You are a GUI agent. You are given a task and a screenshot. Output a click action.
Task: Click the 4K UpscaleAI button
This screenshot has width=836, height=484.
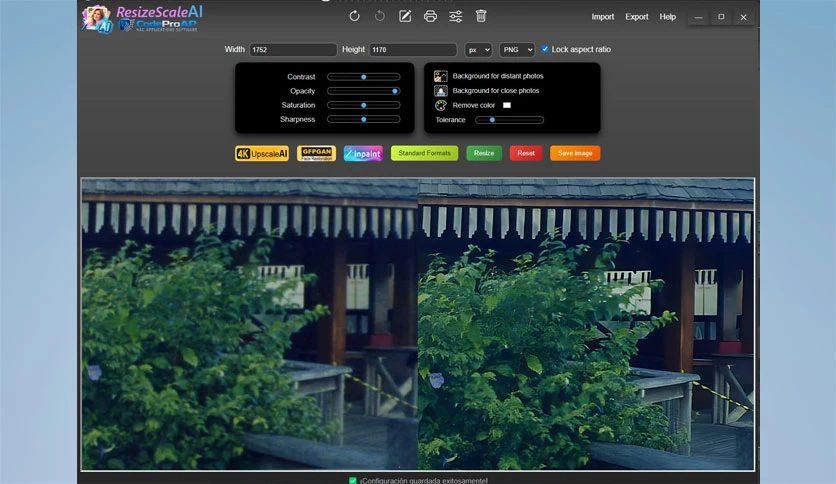coord(262,154)
